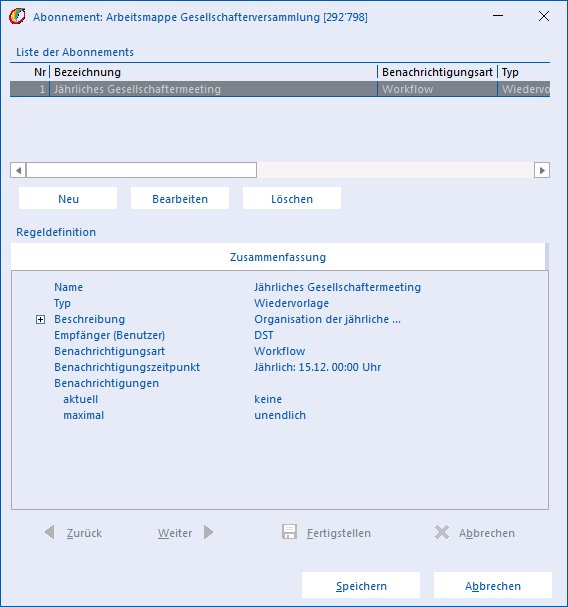This screenshot has height=607, width=568.
Task: Click the Fertigstellen floppy disk icon
Action: point(289,532)
